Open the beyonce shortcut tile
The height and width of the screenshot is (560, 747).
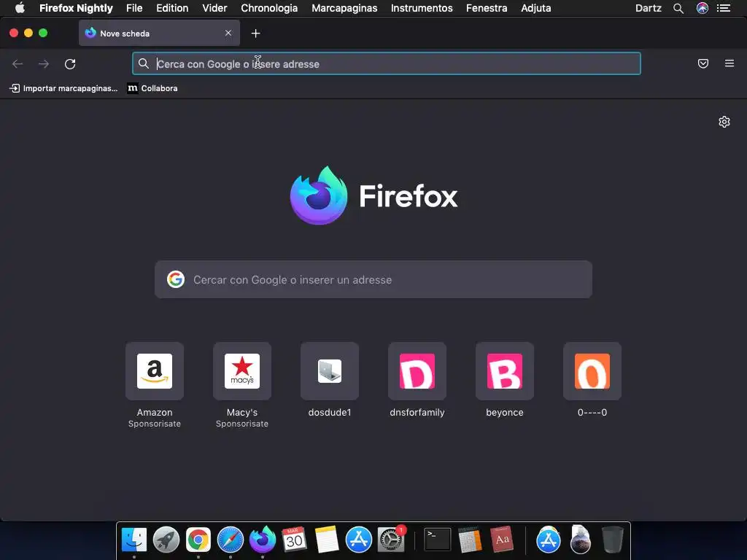505,371
